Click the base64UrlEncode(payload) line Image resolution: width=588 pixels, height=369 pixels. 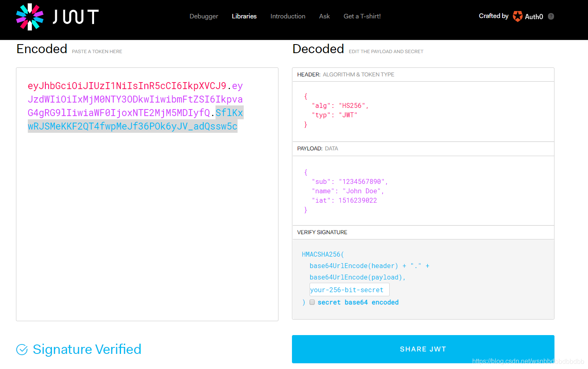[358, 277]
